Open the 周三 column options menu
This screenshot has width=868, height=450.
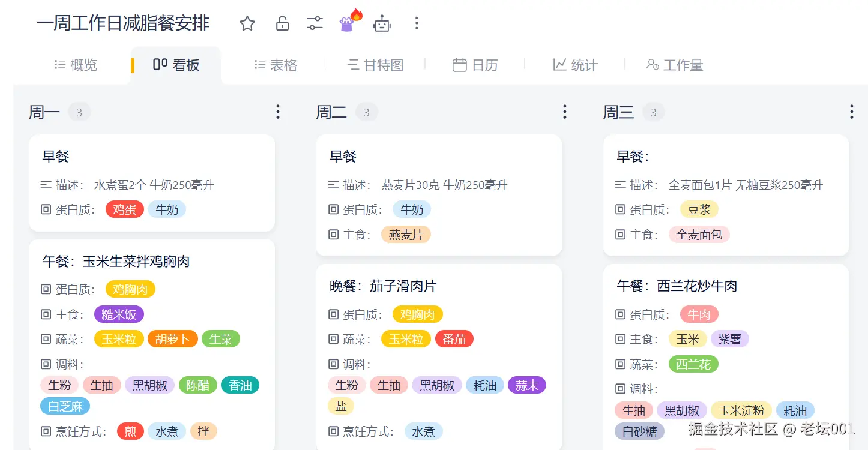(851, 112)
